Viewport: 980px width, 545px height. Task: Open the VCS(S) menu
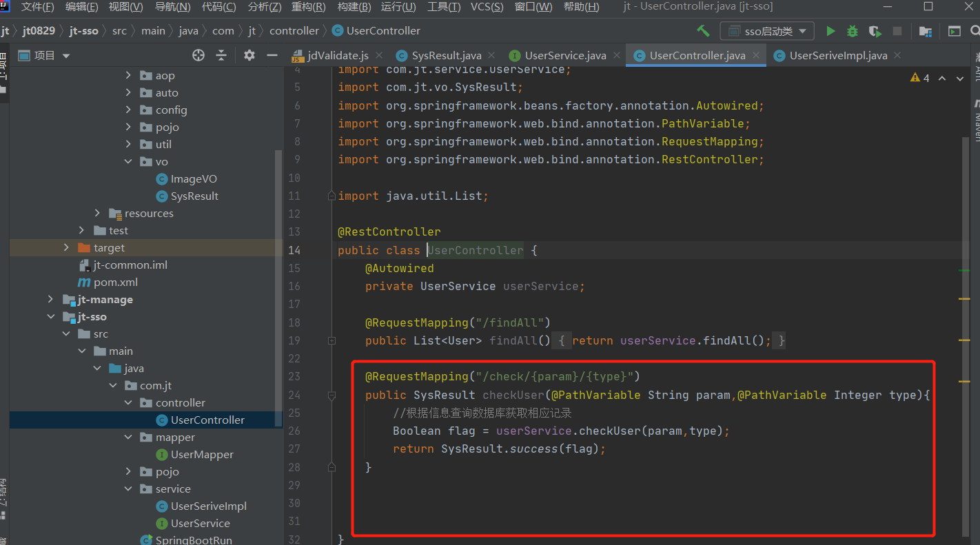coord(488,7)
